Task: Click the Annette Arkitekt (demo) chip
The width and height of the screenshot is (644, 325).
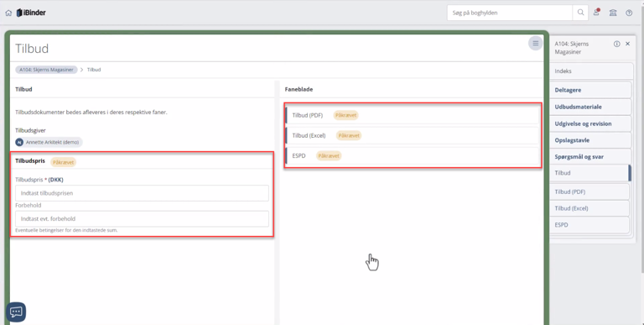Action: (49, 142)
